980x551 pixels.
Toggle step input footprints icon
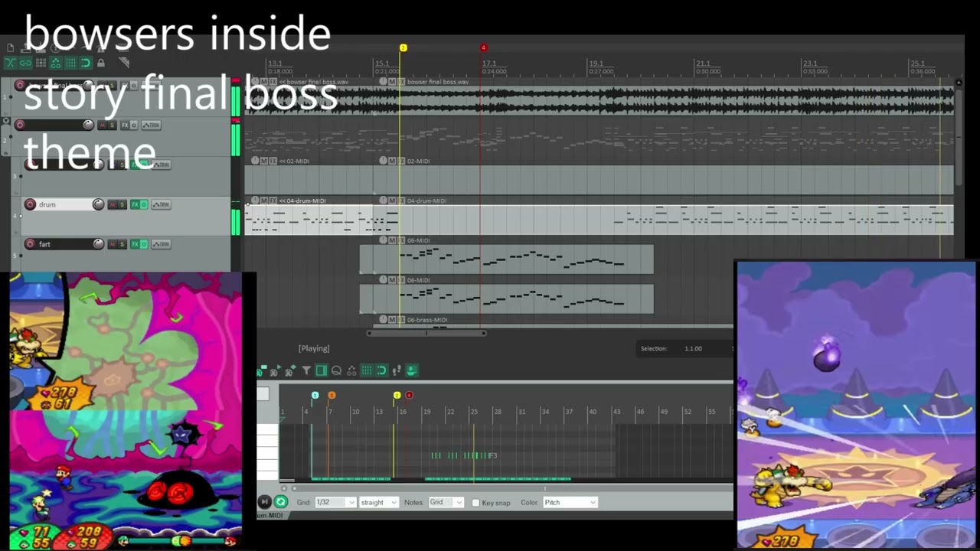(x=397, y=370)
